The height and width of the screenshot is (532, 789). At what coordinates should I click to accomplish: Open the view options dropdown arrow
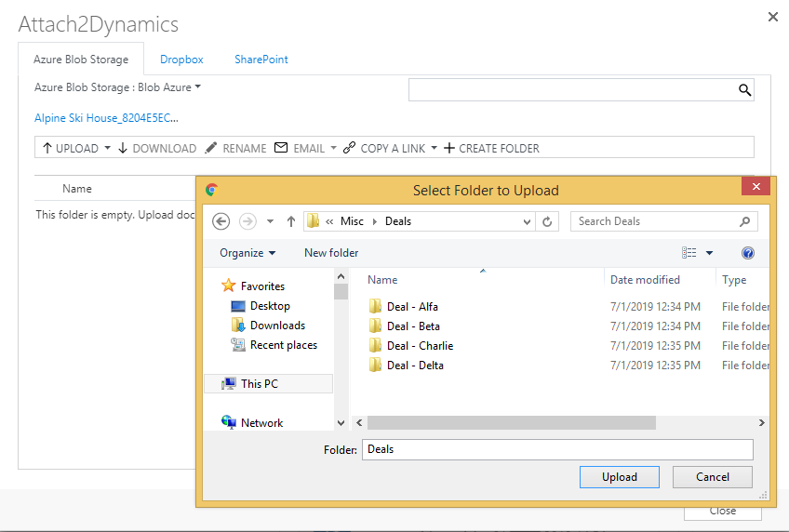click(x=710, y=253)
